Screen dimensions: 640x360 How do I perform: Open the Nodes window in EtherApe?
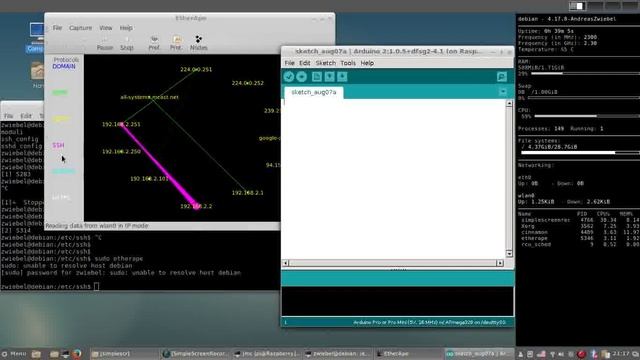199,43
